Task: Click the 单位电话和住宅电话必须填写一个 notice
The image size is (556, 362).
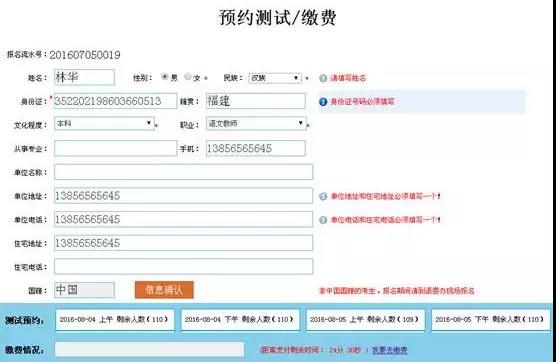Action: (x=385, y=220)
